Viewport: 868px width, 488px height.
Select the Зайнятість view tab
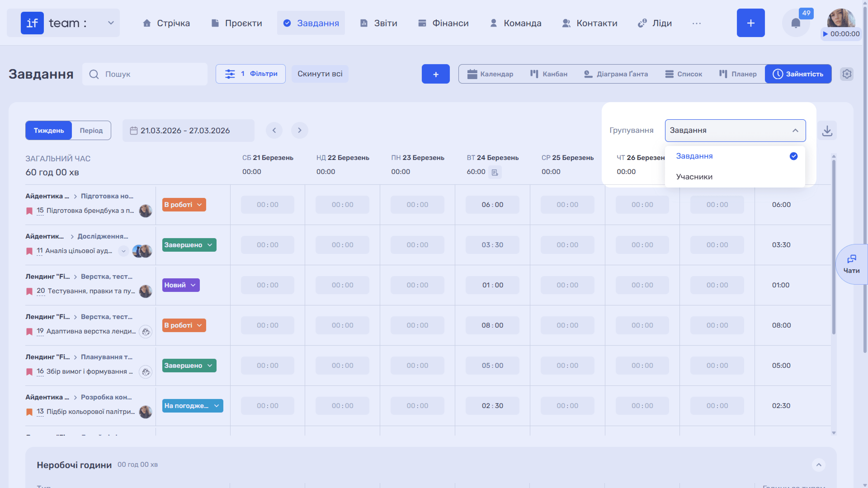798,74
